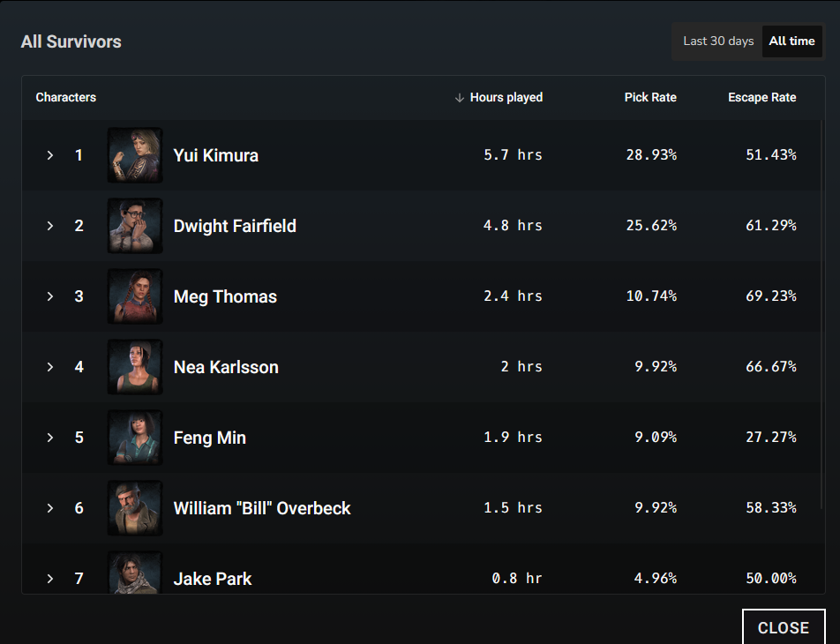This screenshot has height=644, width=840.
Task: Click the Characters column header
Action: point(66,98)
